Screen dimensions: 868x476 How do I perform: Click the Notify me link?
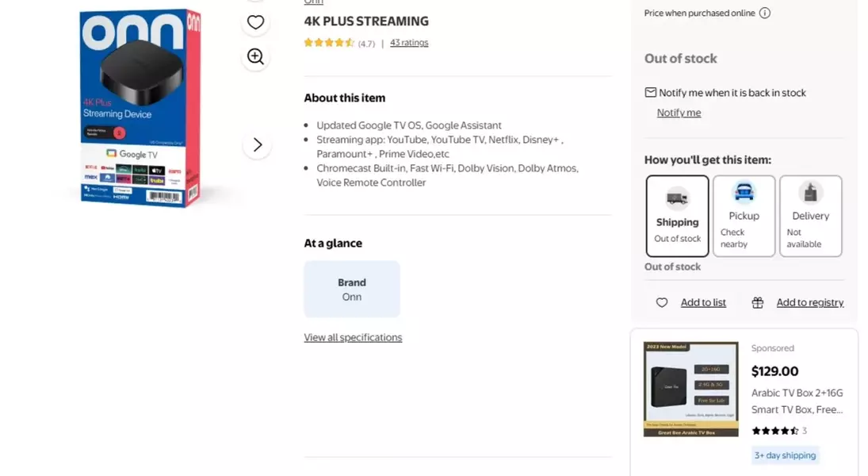pos(679,113)
